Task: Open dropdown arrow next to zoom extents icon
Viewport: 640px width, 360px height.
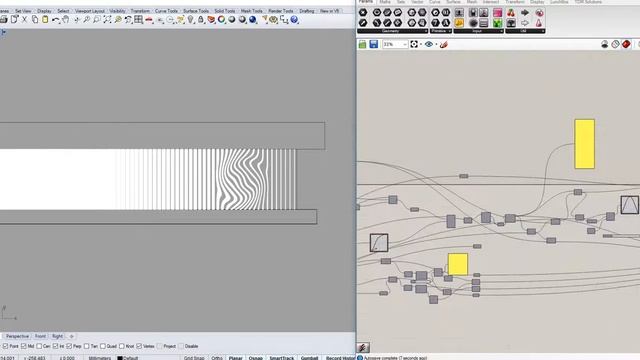Action: (x=421, y=44)
